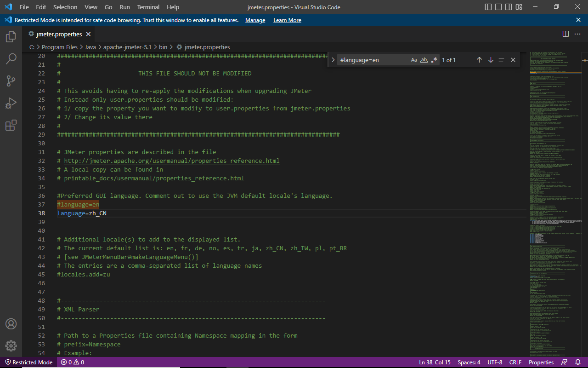Viewport: 588px width, 368px height.
Task: Toggle Match Whole Word in find widget
Action: click(x=424, y=60)
